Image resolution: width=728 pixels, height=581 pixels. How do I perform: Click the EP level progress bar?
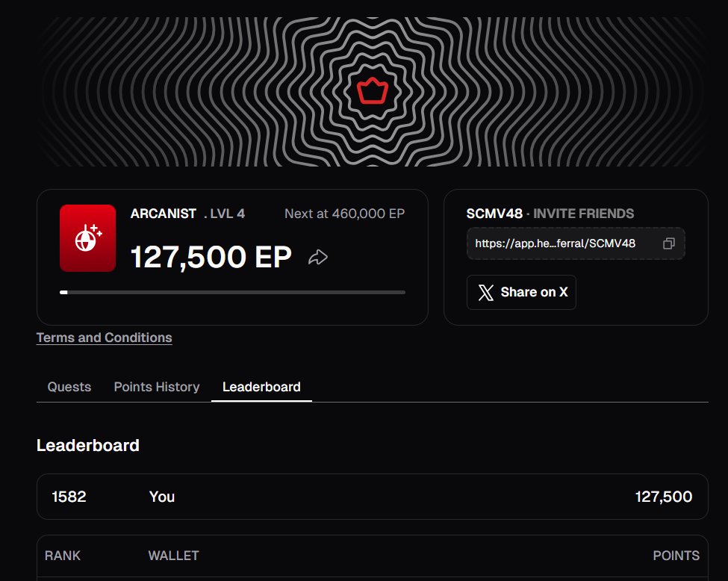[233, 292]
